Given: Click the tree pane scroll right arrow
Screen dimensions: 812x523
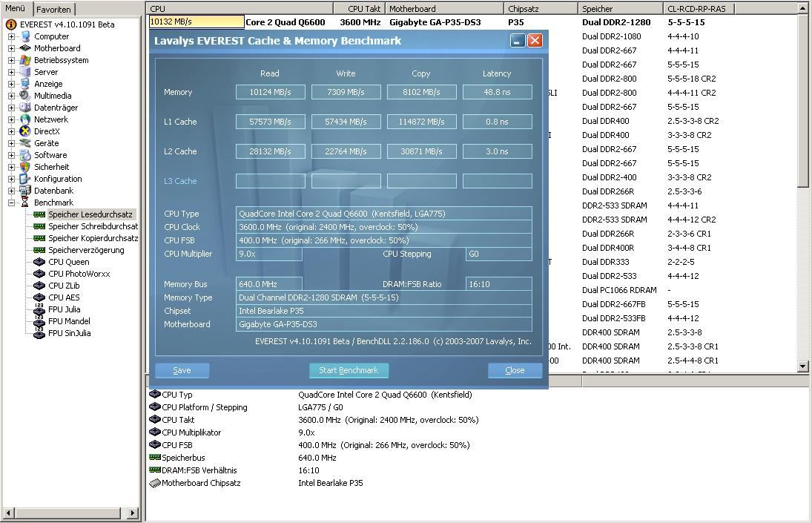Looking at the screenshot, I should [x=133, y=513].
